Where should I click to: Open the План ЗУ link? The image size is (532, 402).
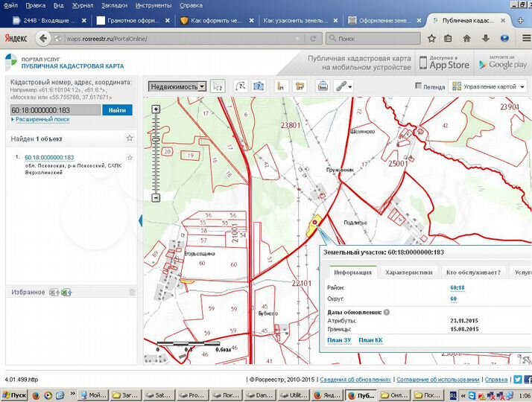pyautogui.click(x=338, y=340)
